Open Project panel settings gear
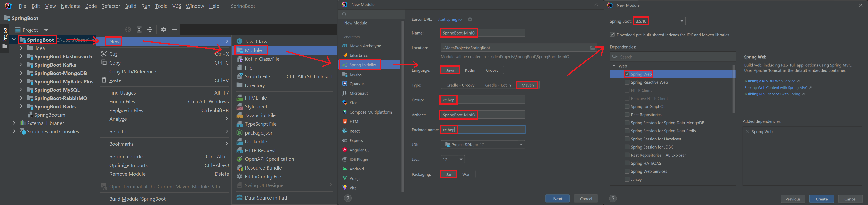This screenshot has width=868, height=205. point(164,30)
